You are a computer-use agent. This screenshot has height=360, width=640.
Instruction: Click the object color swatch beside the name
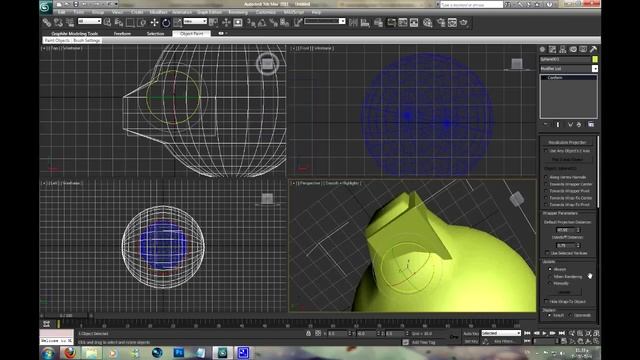tap(595, 59)
